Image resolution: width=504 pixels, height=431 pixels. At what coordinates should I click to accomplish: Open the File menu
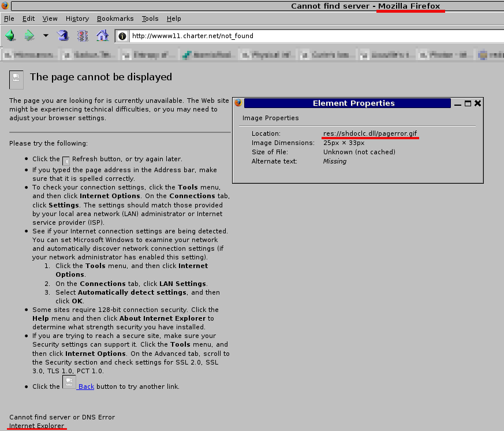click(x=9, y=18)
